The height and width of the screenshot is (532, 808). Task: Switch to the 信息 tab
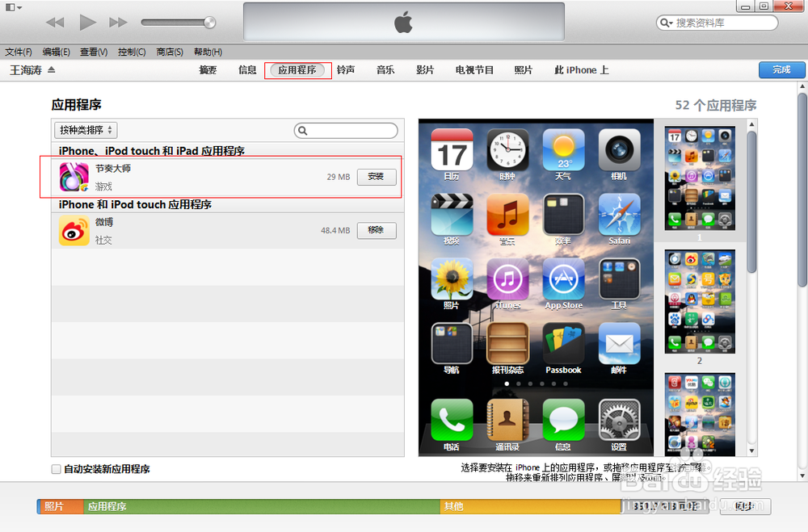(247, 70)
